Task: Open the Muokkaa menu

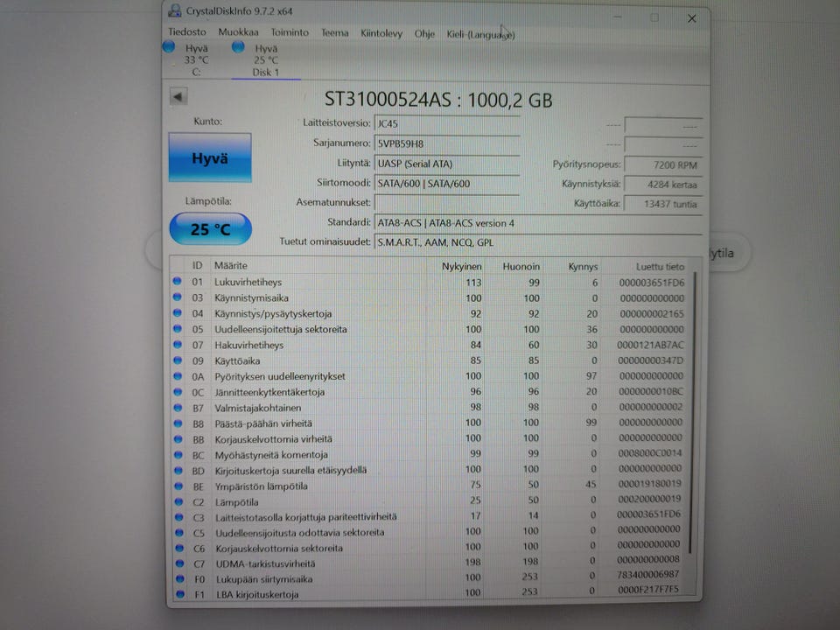Action: pos(238,32)
